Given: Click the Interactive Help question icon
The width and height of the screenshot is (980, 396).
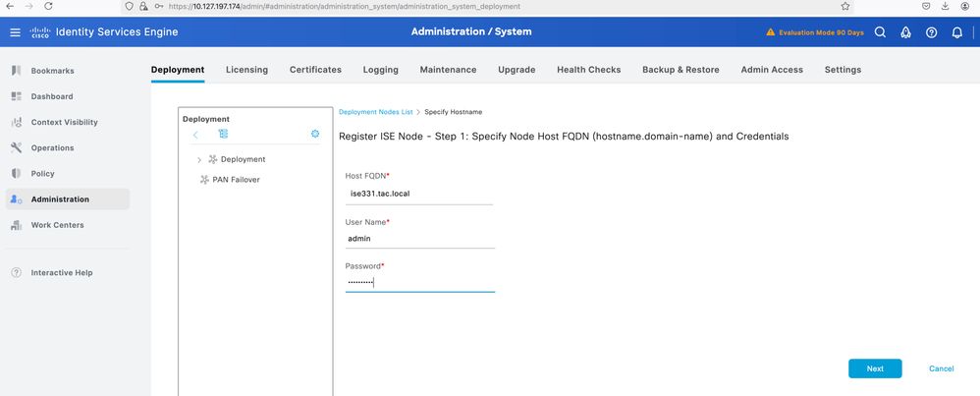Looking at the screenshot, I should coord(17,273).
